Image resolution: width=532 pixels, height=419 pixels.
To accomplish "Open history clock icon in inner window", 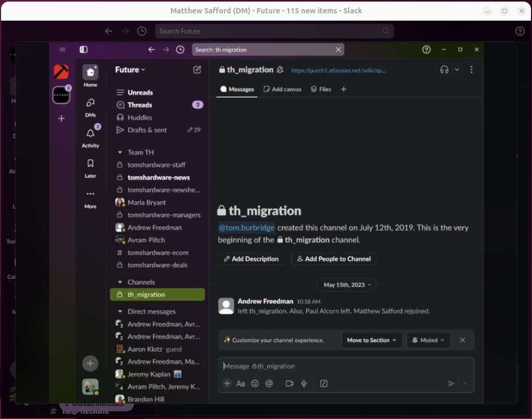I will coord(180,50).
